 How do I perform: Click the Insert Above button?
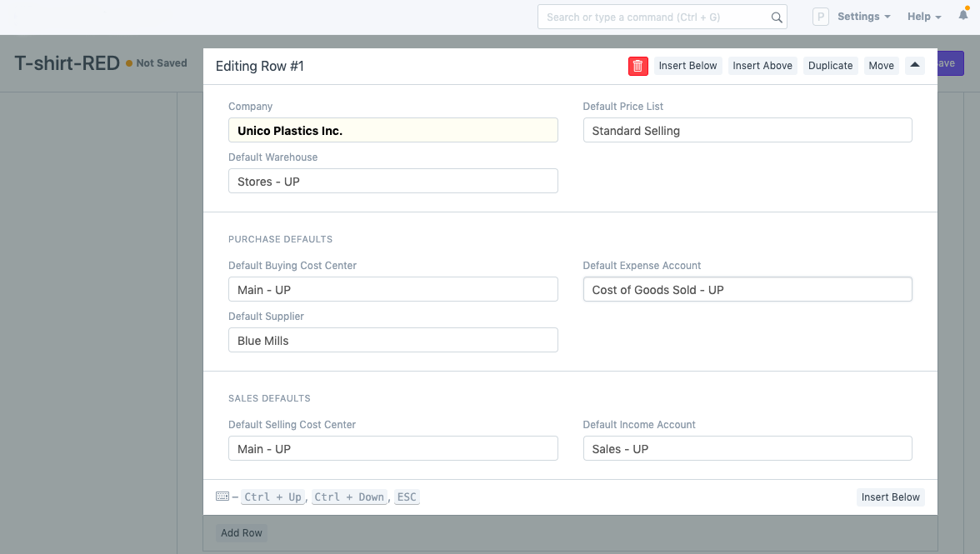click(762, 66)
